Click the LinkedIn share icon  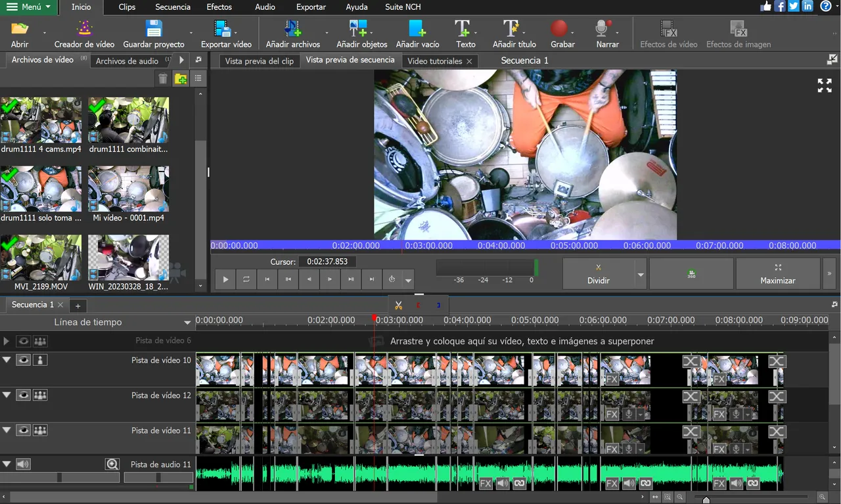pyautogui.click(x=807, y=6)
